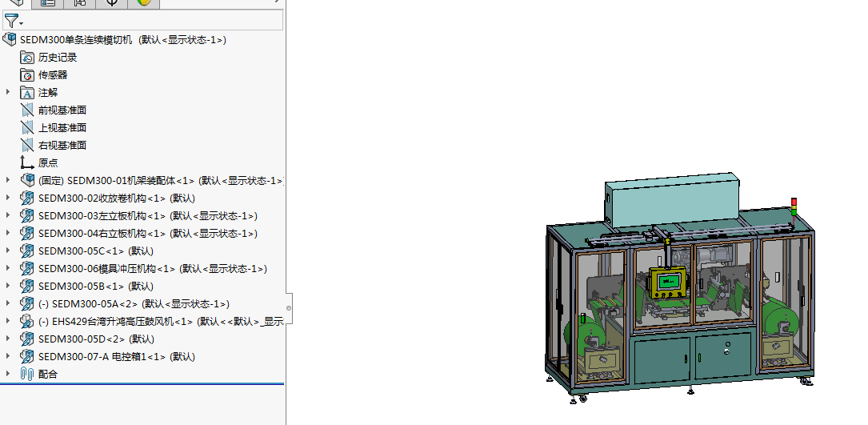Click the SEDM300-02收放卷机构 component icon
This screenshot has height=425, width=868.
[x=27, y=198]
